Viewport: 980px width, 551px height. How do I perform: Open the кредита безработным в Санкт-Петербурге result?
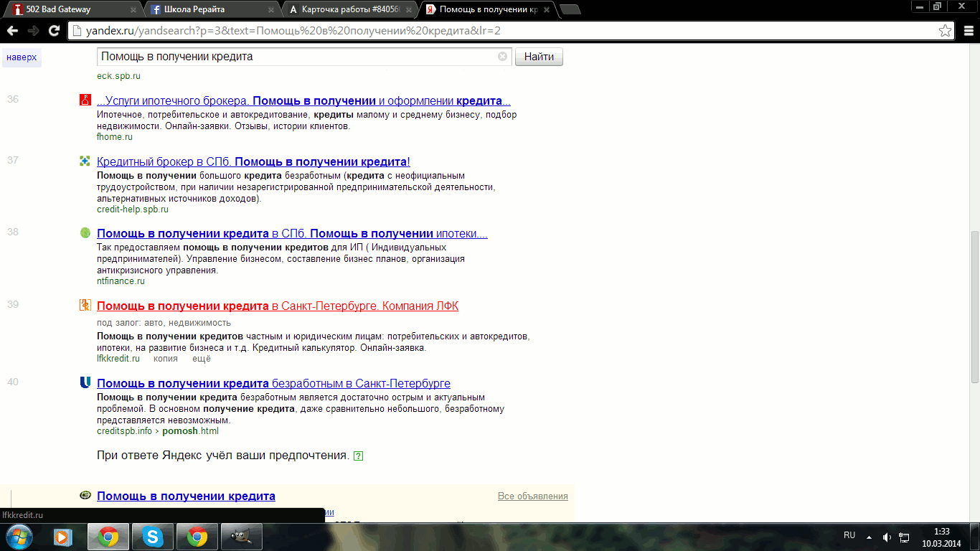tap(273, 383)
